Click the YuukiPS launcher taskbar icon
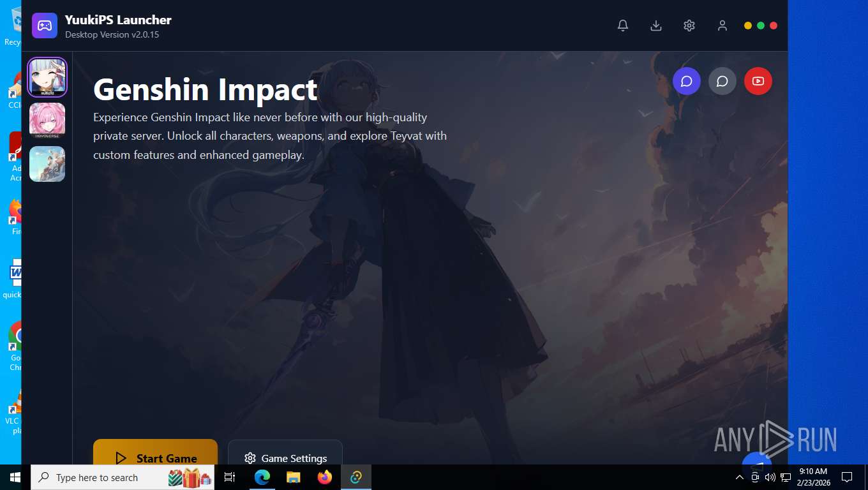The image size is (868, 490). [356, 477]
